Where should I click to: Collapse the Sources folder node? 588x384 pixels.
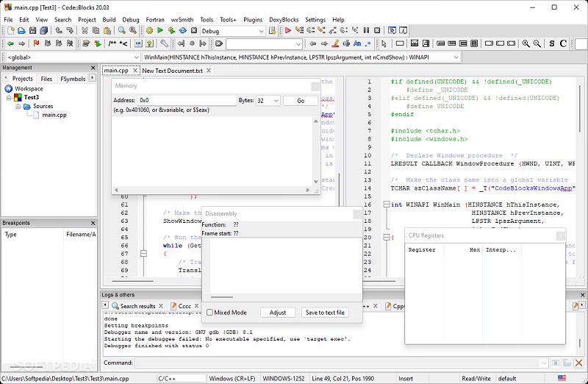pos(17,106)
